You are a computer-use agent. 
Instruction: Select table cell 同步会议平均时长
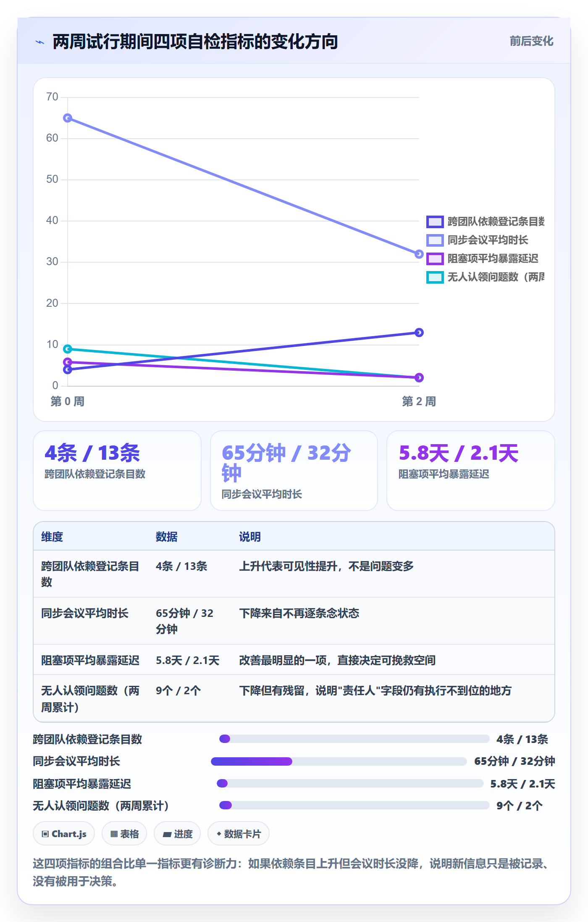[85, 613]
